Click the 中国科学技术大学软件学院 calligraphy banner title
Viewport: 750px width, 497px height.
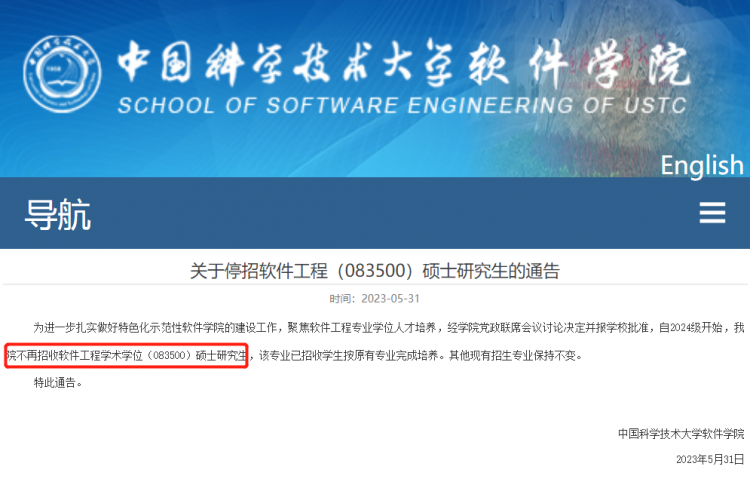(x=404, y=64)
